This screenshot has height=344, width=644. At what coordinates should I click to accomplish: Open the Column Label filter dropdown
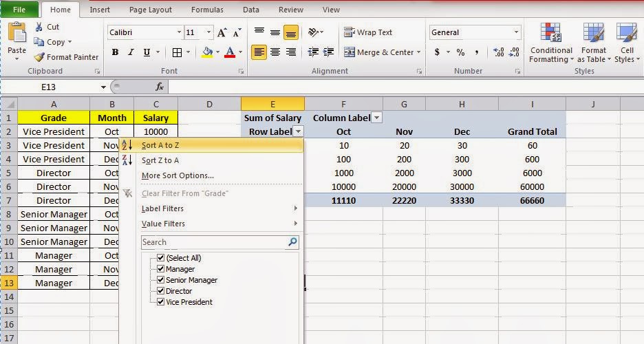pos(376,118)
